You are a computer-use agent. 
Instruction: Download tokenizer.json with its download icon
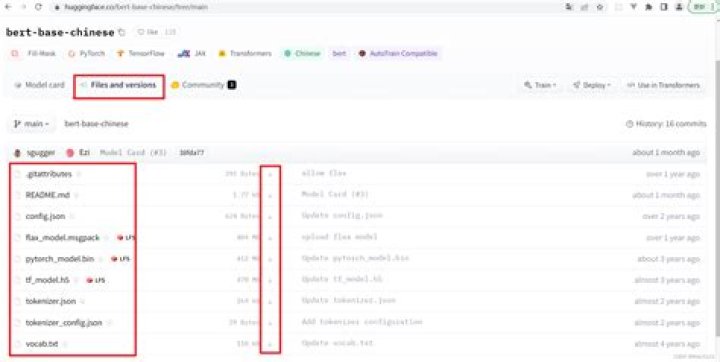[x=270, y=302]
